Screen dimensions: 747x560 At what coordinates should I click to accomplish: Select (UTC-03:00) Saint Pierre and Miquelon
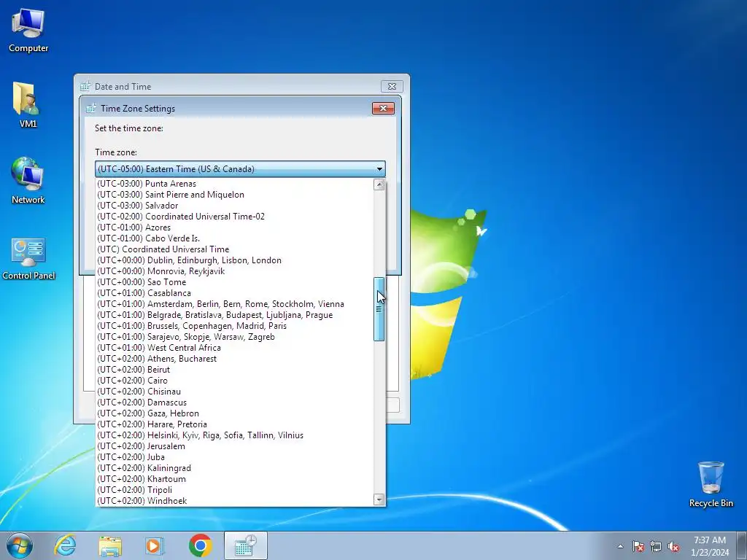235,195
